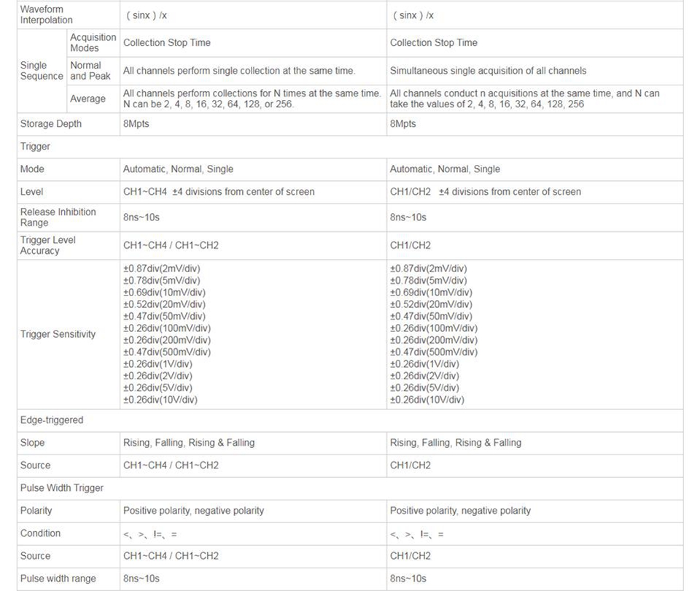Viewport: 700px width, 591px height.
Task: Select the Slope row label
Action: click(x=33, y=442)
